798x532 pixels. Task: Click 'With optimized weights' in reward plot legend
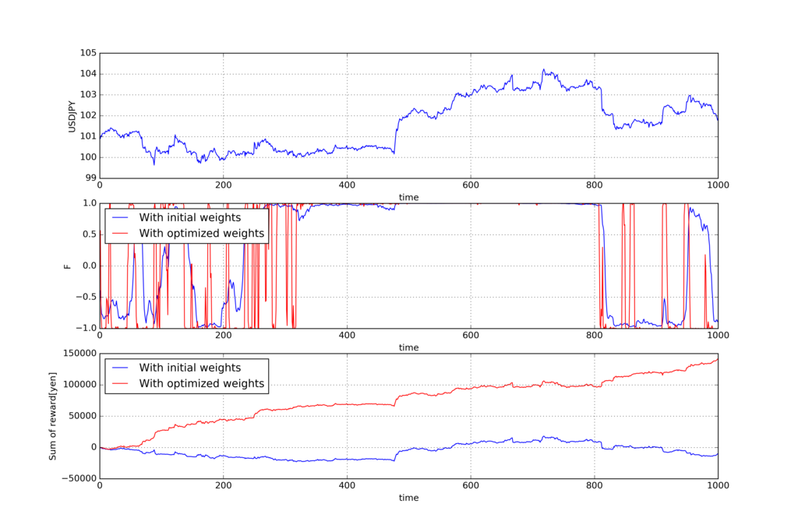(x=202, y=383)
